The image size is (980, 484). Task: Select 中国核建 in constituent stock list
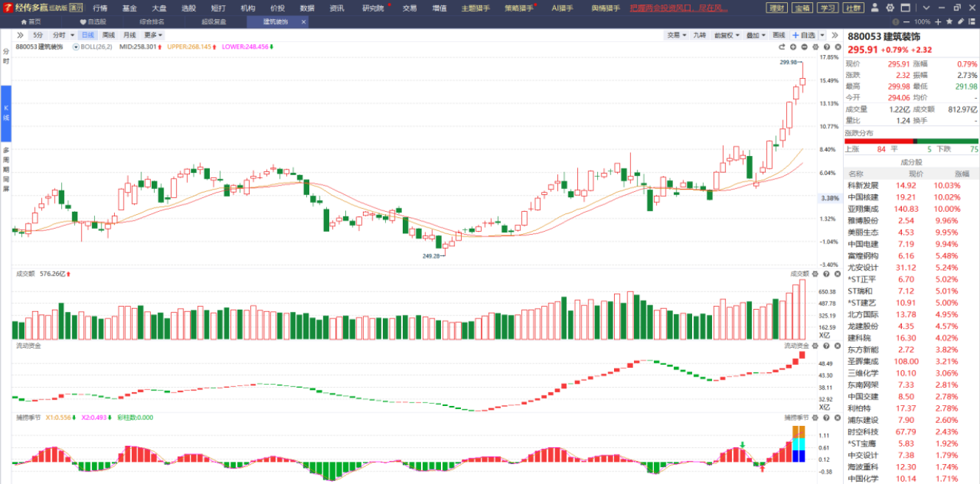pyautogui.click(x=863, y=197)
